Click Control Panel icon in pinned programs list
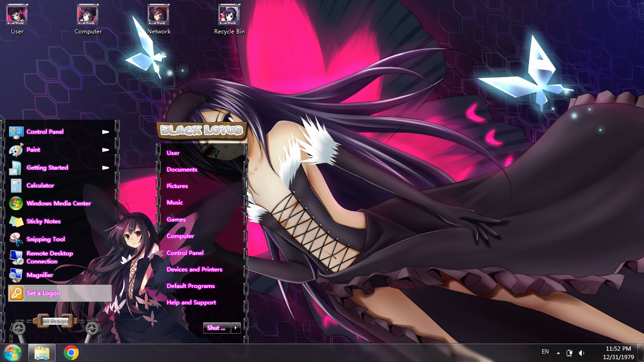644x362 pixels. (16, 132)
